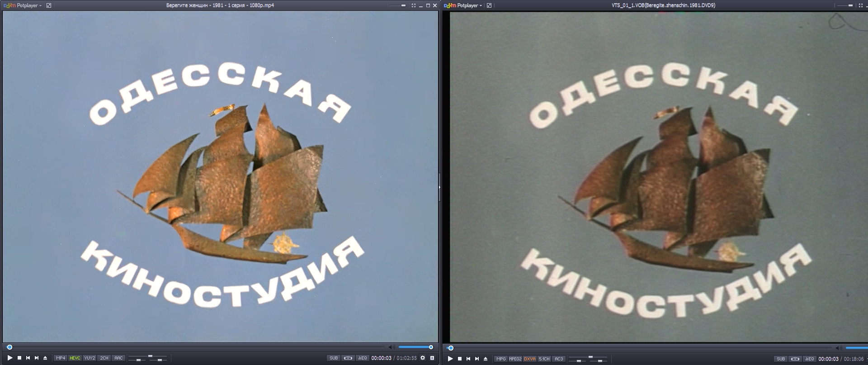Click the DXVA hardware decoding badge
The width and height of the screenshot is (868, 365).
(530, 359)
